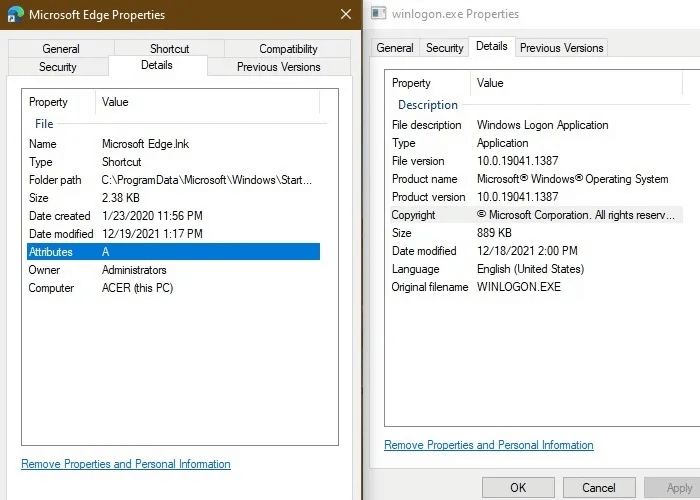Click the winlogon.exe file icon in title bar

point(378,14)
